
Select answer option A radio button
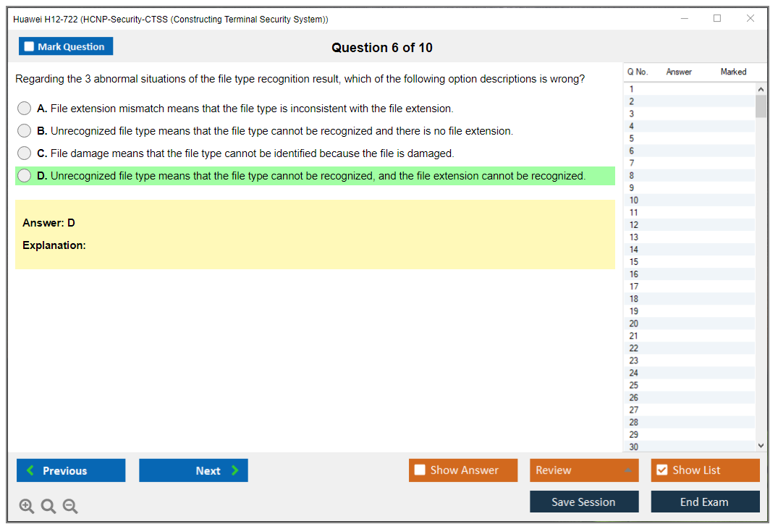[25, 109]
